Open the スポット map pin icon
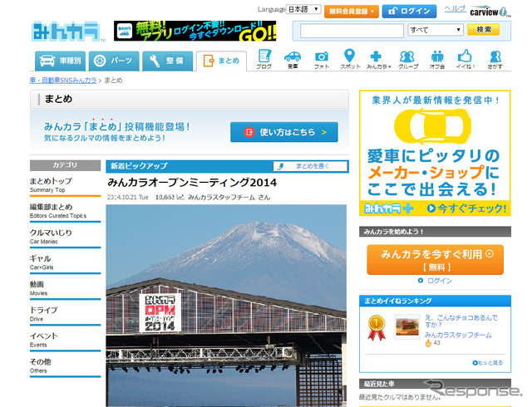This screenshot has height=407, width=532. click(x=350, y=59)
